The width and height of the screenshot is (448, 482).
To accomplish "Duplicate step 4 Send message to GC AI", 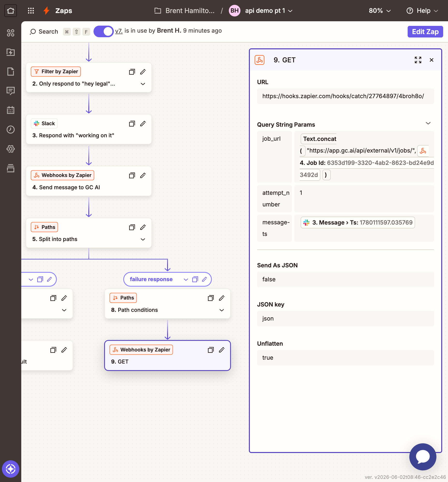I will (132, 175).
